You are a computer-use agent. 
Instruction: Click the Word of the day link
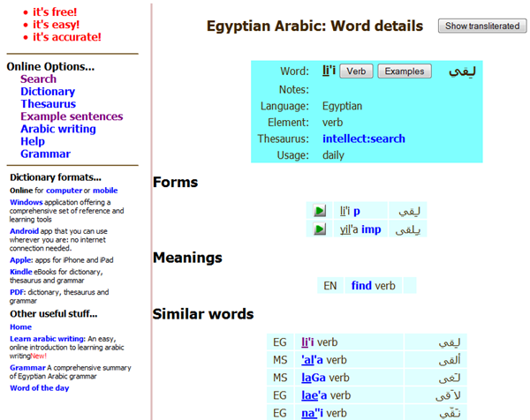[x=39, y=388]
